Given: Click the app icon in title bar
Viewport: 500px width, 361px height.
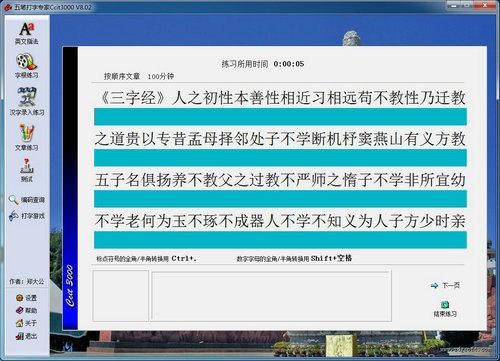Looking at the screenshot, I should [x=8, y=7].
